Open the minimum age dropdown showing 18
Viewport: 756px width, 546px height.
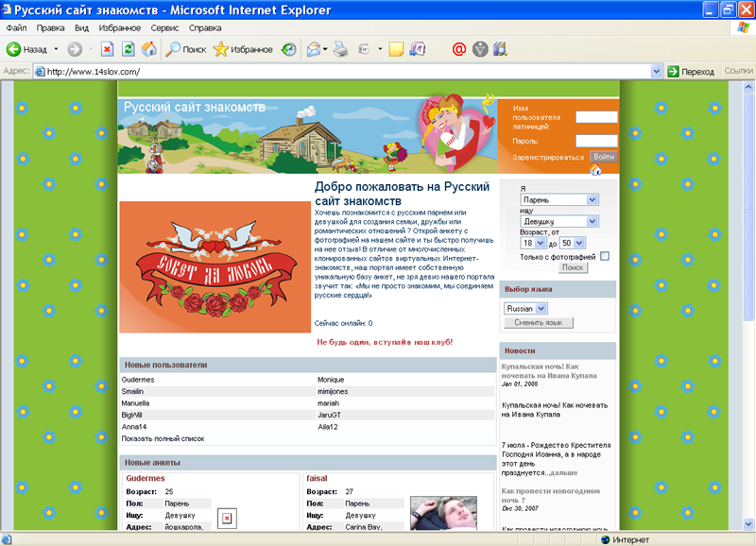point(533,243)
